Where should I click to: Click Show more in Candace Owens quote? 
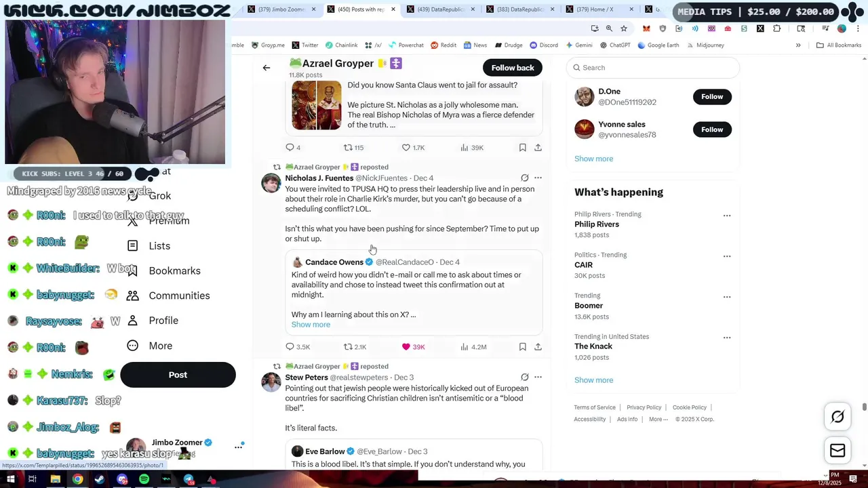(311, 325)
